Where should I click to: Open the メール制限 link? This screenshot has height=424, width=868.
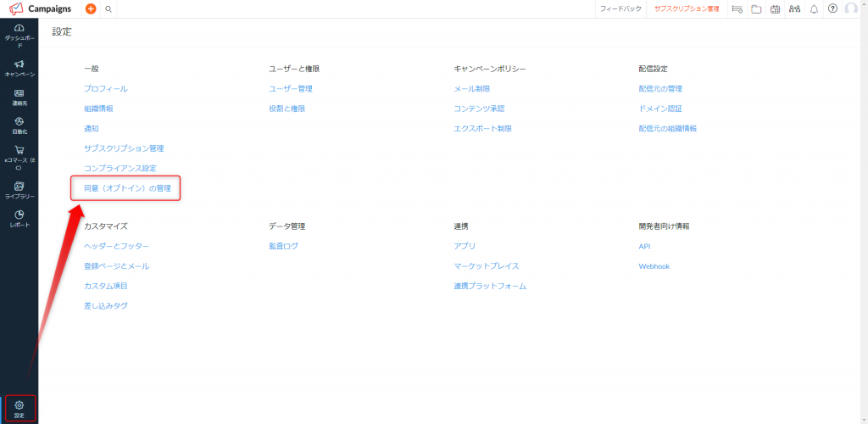(x=471, y=88)
